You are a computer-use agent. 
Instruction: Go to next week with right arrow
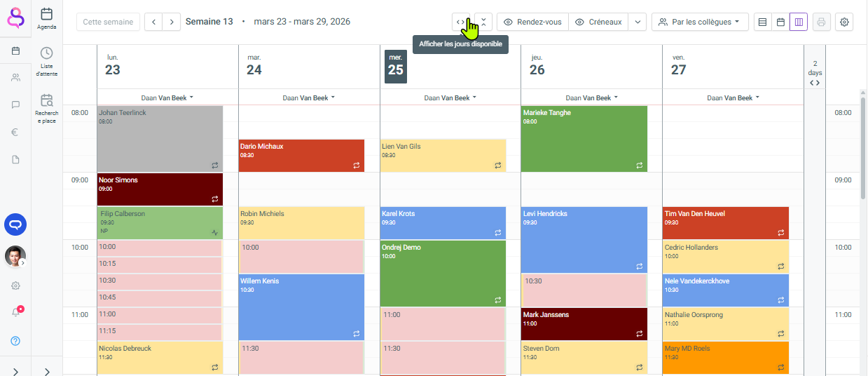pos(172,22)
